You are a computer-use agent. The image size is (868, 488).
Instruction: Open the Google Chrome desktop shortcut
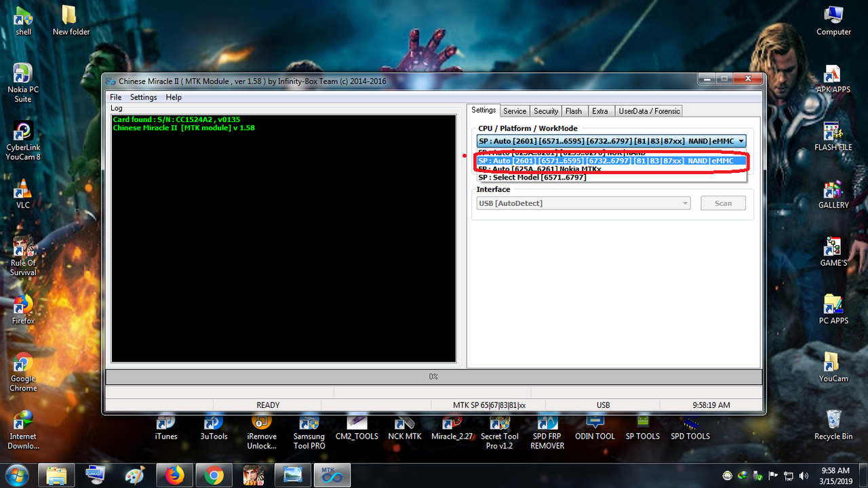(23, 372)
